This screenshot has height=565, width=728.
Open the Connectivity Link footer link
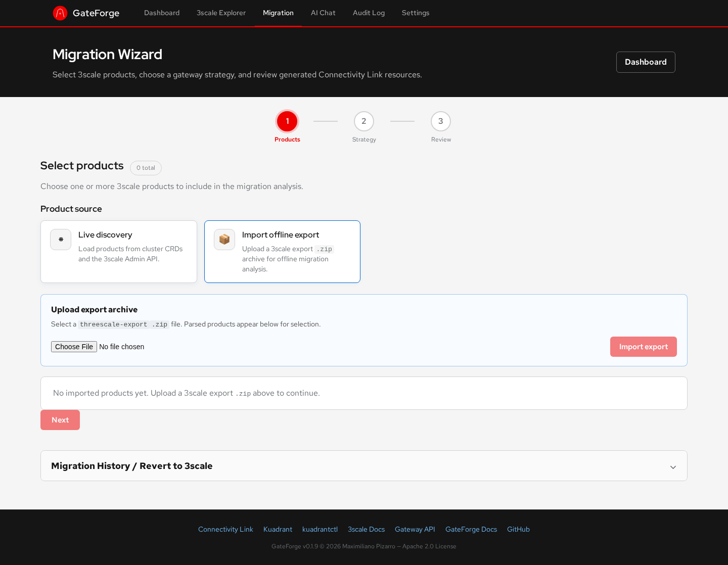click(x=225, y=530)
